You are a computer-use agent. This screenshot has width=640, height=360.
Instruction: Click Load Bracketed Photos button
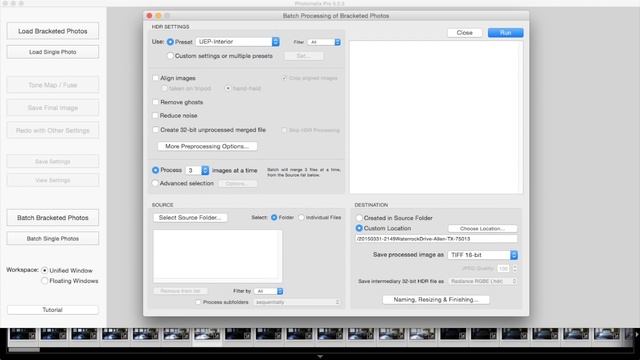click(x=53, y=31)
